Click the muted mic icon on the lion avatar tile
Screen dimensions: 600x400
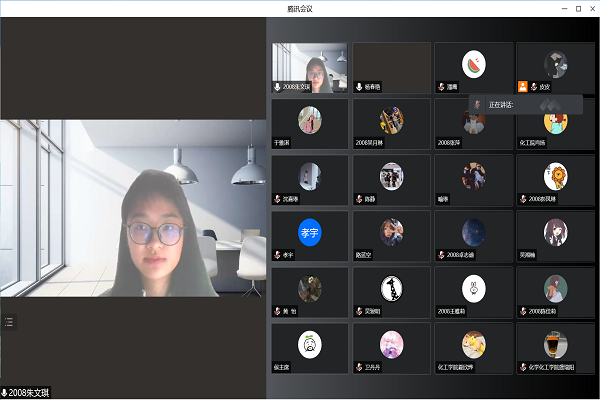(522, 199)
